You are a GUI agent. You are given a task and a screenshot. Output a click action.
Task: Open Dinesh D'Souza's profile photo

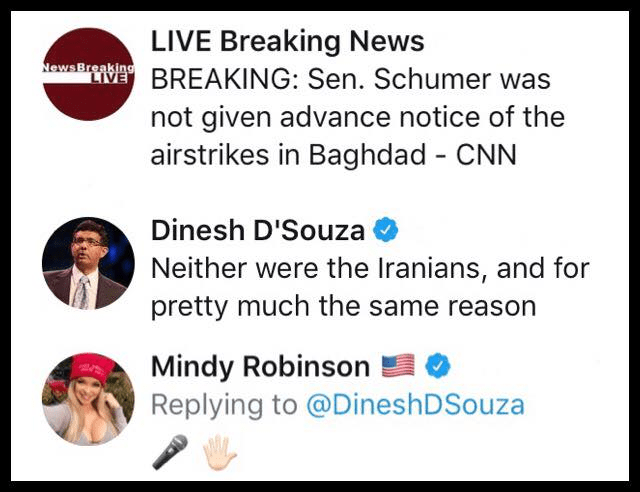tap(88, 263)
